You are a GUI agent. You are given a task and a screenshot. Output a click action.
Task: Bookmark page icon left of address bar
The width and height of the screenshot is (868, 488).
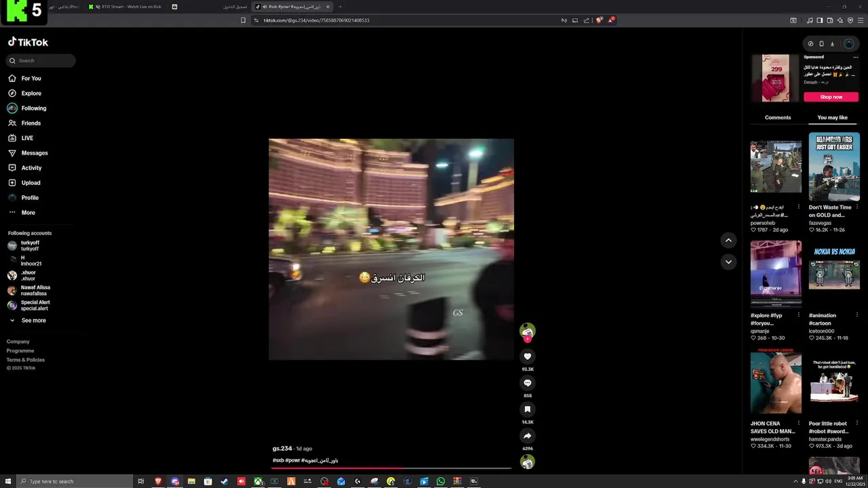coord(243,20)
